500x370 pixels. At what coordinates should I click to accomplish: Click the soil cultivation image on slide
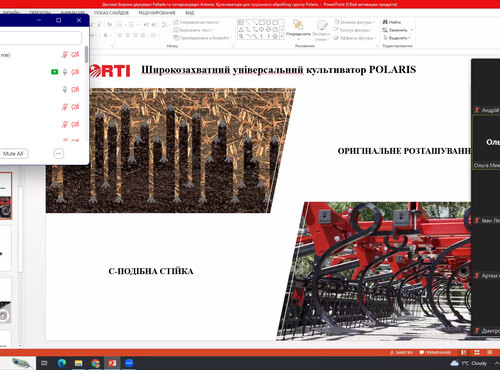tap(170, 150)
